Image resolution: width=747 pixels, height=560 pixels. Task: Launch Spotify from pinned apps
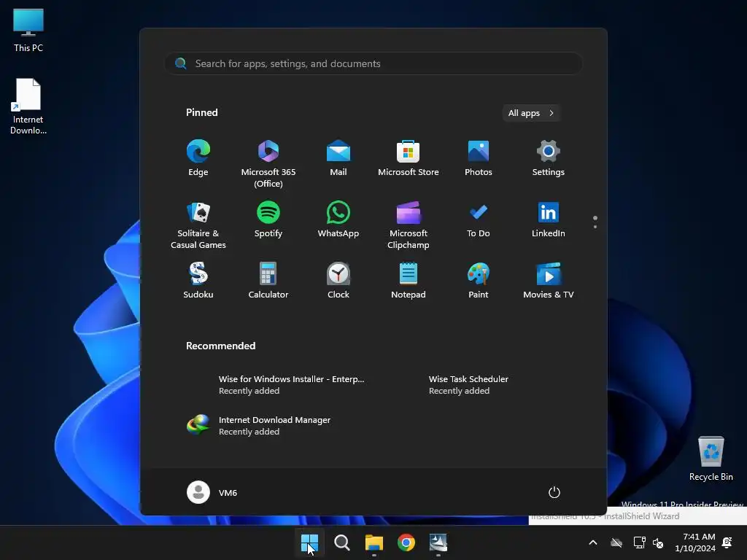[268, 220]
